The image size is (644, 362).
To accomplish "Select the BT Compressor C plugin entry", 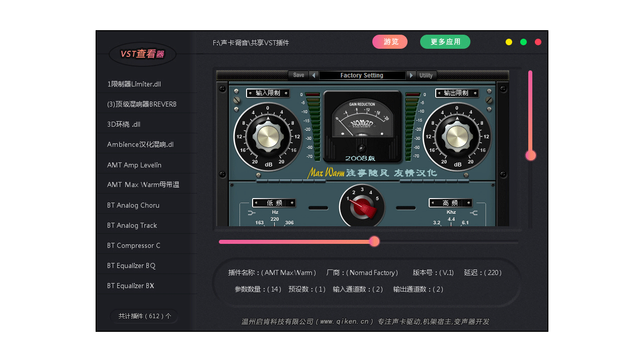I will pos(133,245).
